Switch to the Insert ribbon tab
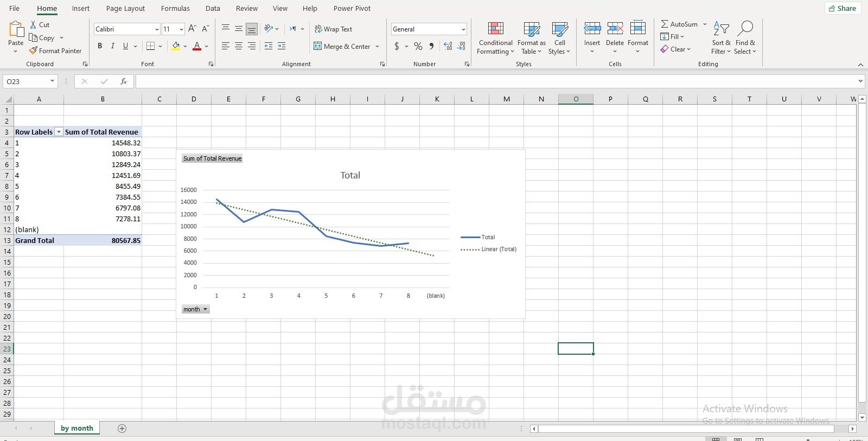 pos(81,9)
